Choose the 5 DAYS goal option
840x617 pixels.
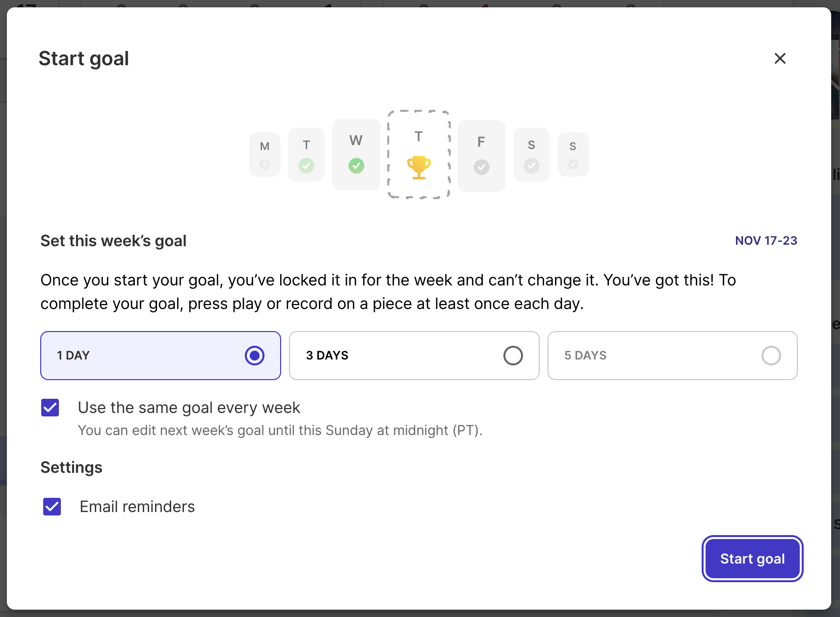tap(771, 356)
